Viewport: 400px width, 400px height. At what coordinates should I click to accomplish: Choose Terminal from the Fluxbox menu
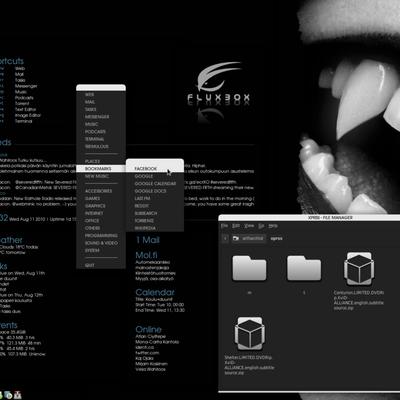(101, 139)
